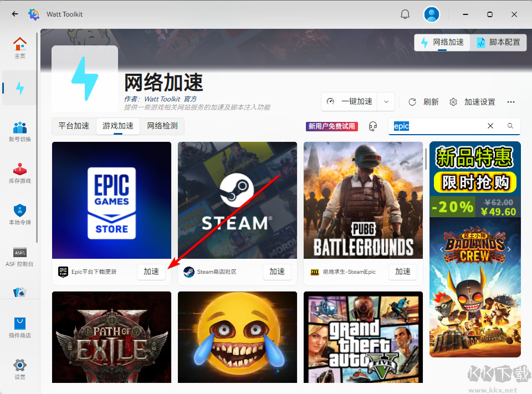The width and height of the screenshot is (532, 394).
Task: Click 加速 for 绝地求生-Steam|Epic
Action: [x=403, y=272]
